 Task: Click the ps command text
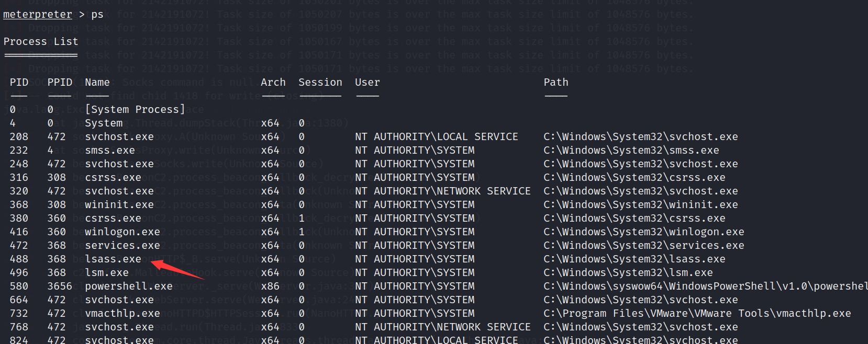point(97,14)
